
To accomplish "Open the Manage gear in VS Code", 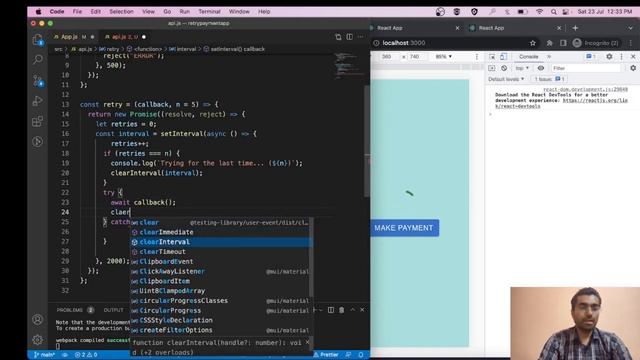I will [38, 340].
